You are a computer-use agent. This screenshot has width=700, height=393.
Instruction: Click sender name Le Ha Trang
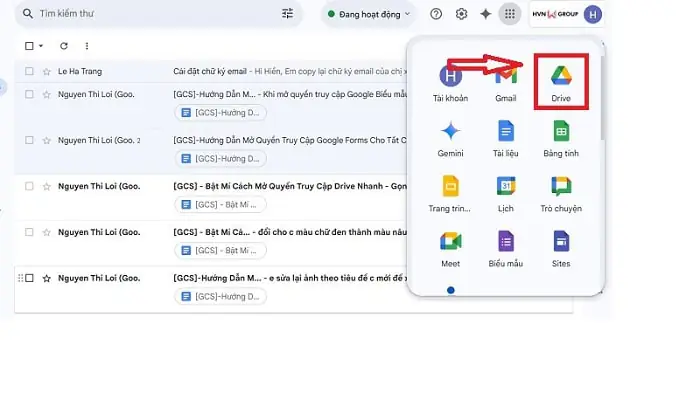pos(80,71)
